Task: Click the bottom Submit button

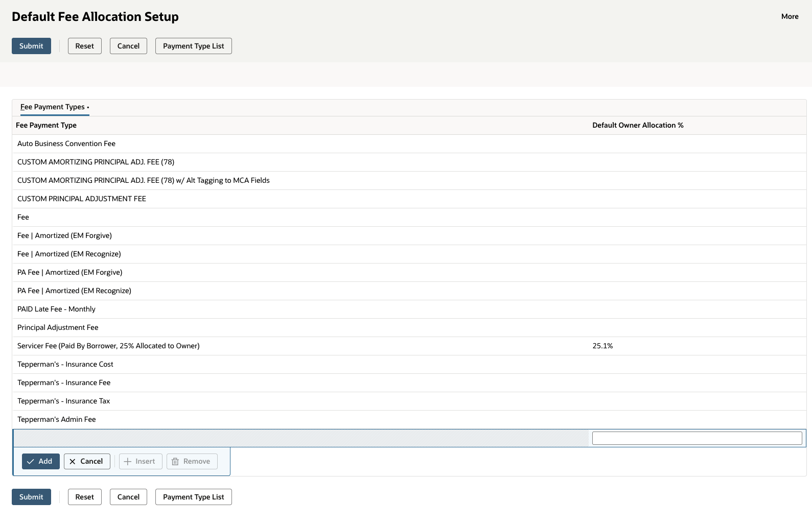Action: pos(31,497)
